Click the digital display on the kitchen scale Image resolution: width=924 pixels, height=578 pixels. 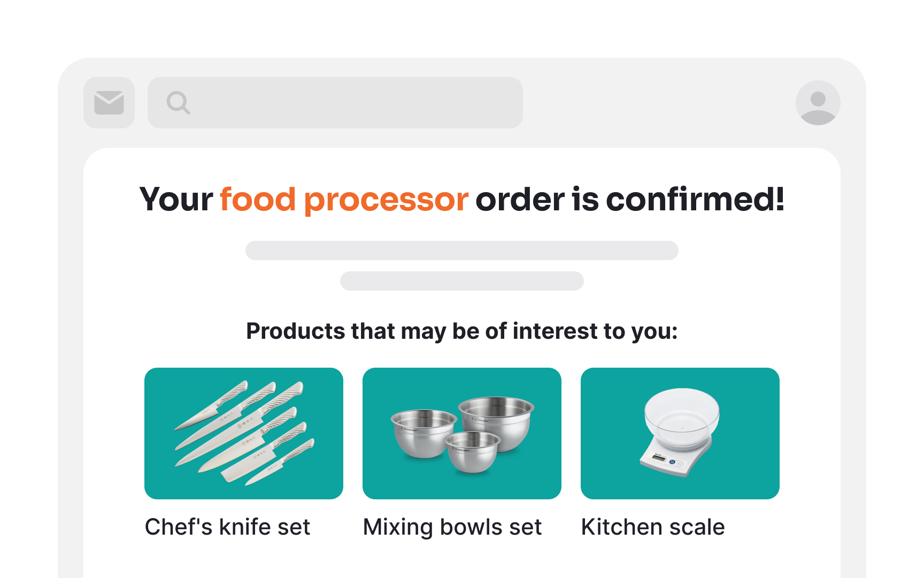tap(659, 458)
